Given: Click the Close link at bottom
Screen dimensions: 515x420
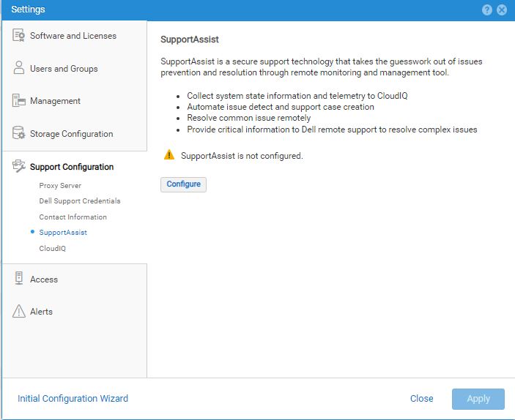Looking at the screenshot, I should click(421, 399).
